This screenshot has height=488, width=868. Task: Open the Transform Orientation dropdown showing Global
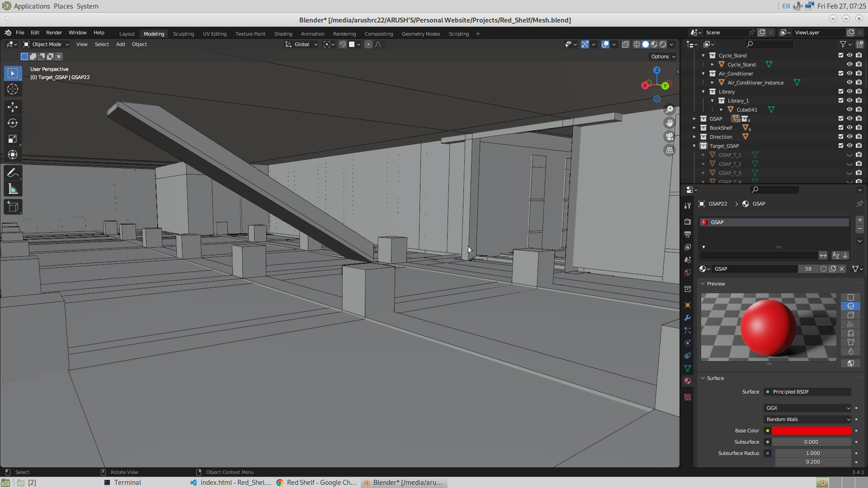(x=301, y=44)
